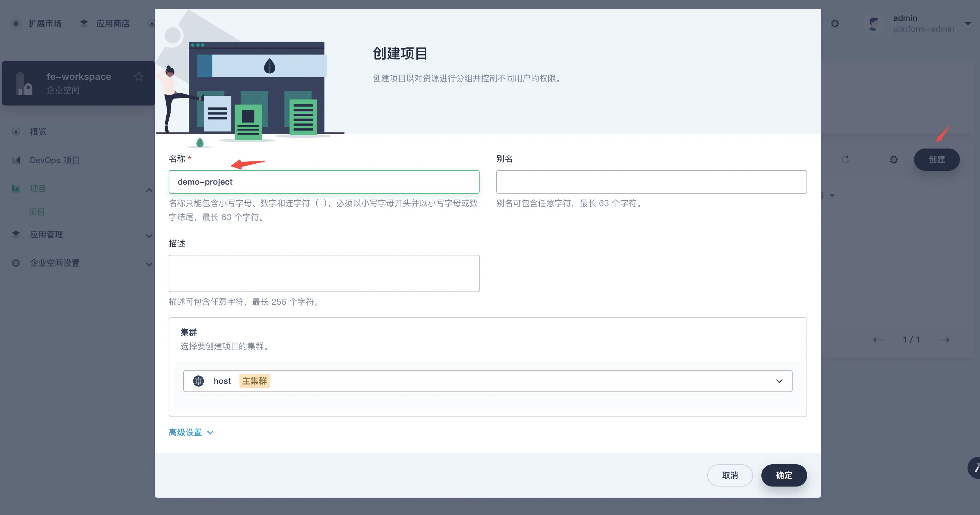Image resolution: width=980 pixels, height=515 pixels.
Task: Click the 企业空间设置 gear icon
Action: 16,263
